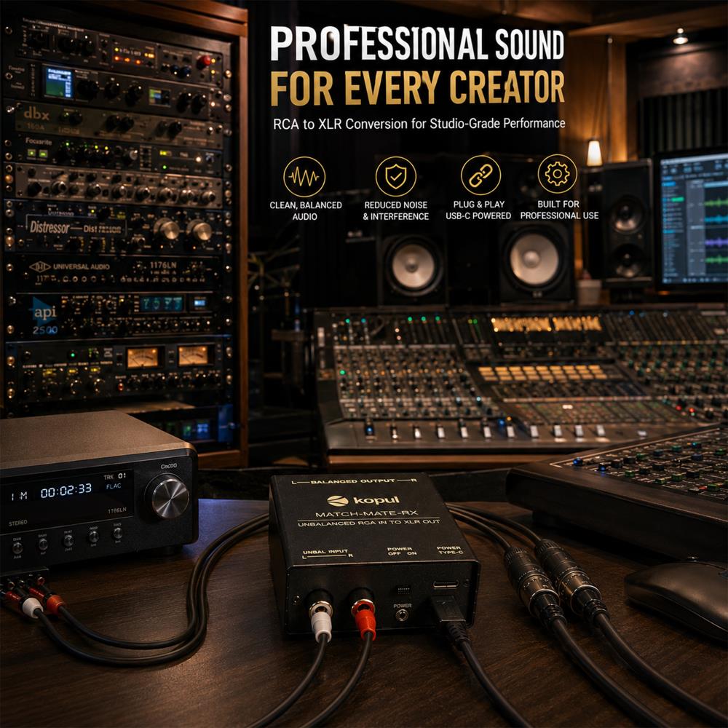Viewport: 728px width, 728px height.
Task: Click the 00:02:33 time readout on the player
Action: pos(66,490)
